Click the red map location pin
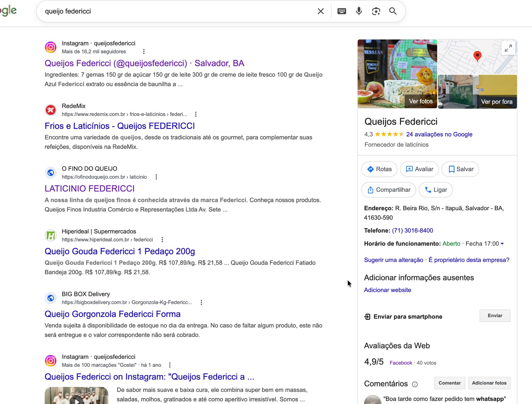The image size is (532, 404). point(477,56)
